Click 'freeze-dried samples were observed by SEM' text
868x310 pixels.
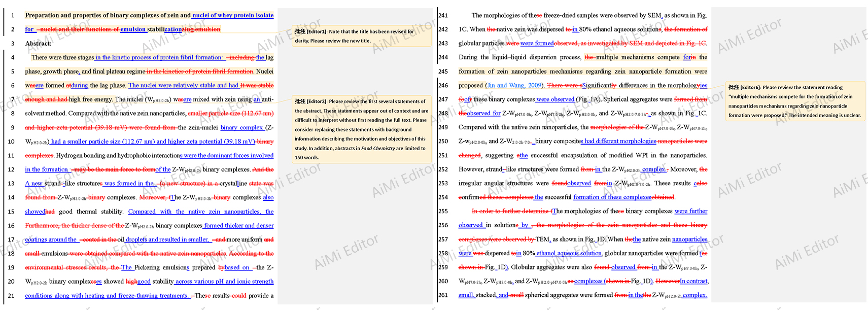point(603,15)
